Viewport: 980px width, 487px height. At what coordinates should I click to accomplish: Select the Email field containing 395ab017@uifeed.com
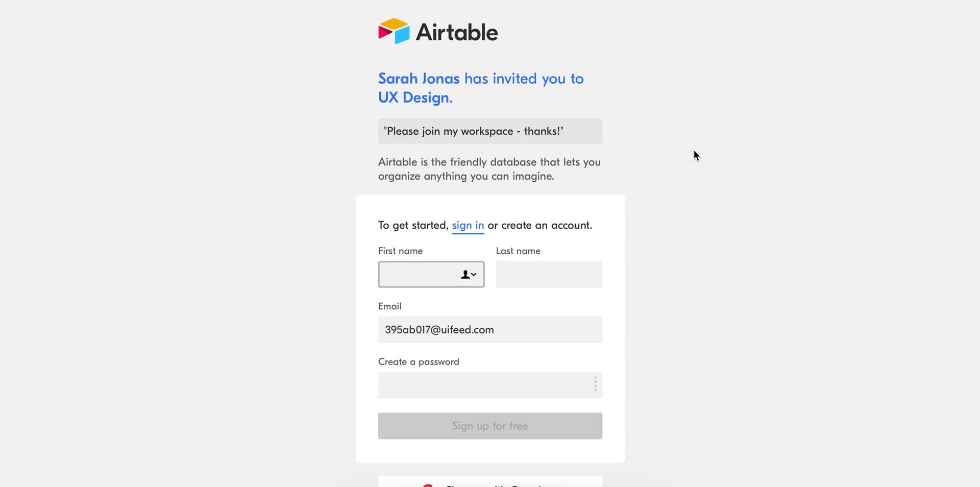coord(490,330)
